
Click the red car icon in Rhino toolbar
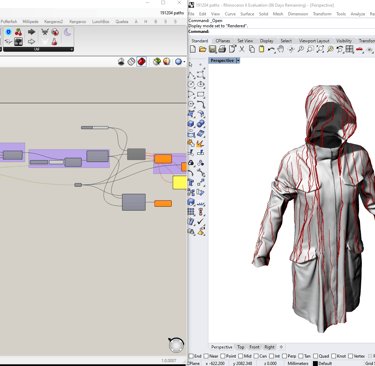[359, 49]
